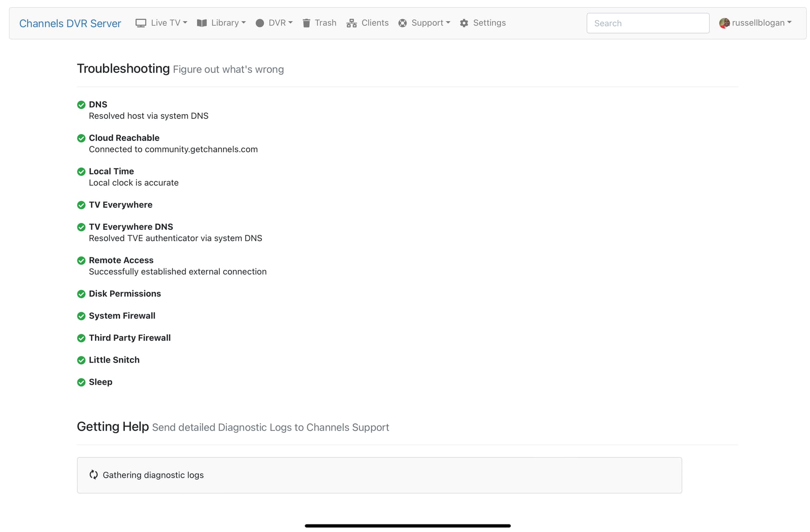Click the Support lifebuoy icon
This screenshot has width=810, height=532.
[403, 23]
